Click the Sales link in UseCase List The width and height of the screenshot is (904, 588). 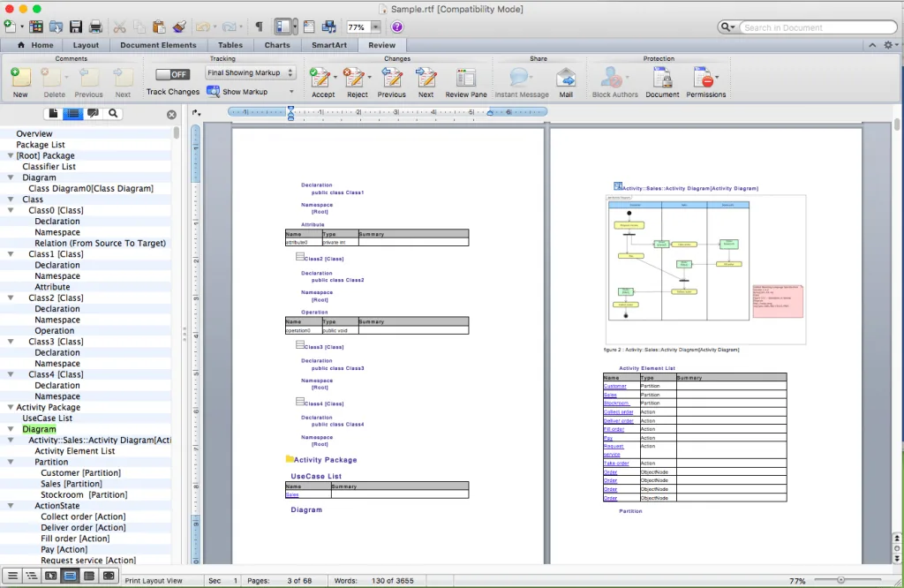point(292,494)
